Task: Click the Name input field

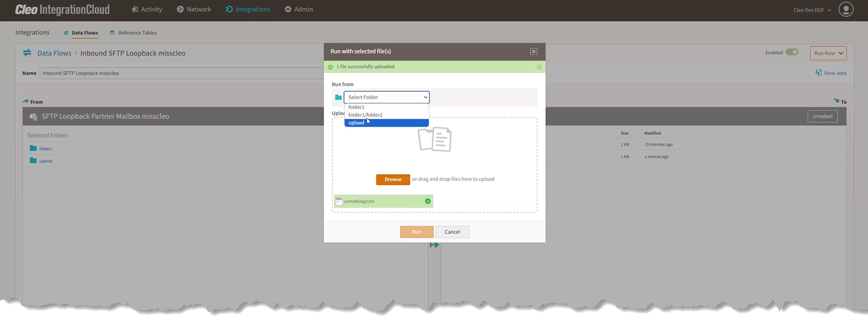Action: point(182,73)
